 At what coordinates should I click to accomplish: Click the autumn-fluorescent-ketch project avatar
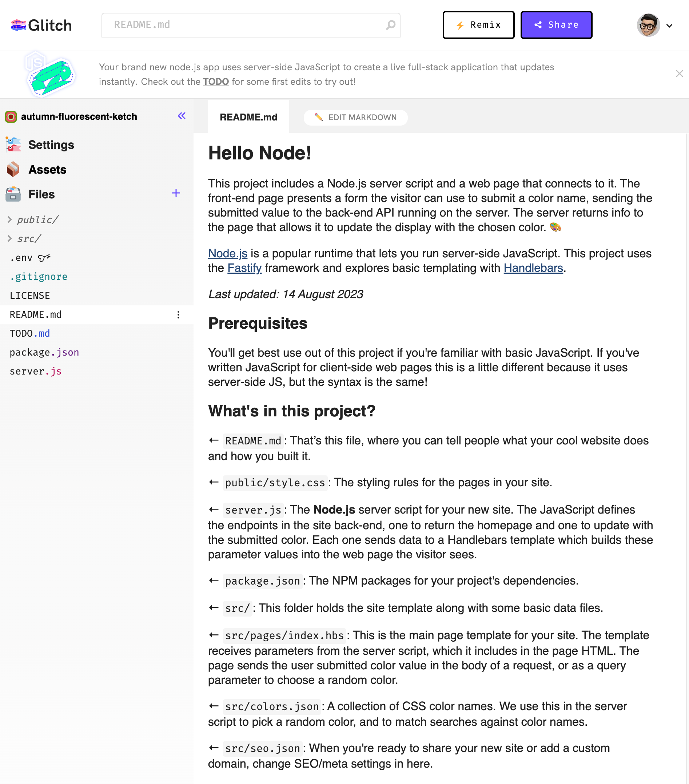coord(11,116)
